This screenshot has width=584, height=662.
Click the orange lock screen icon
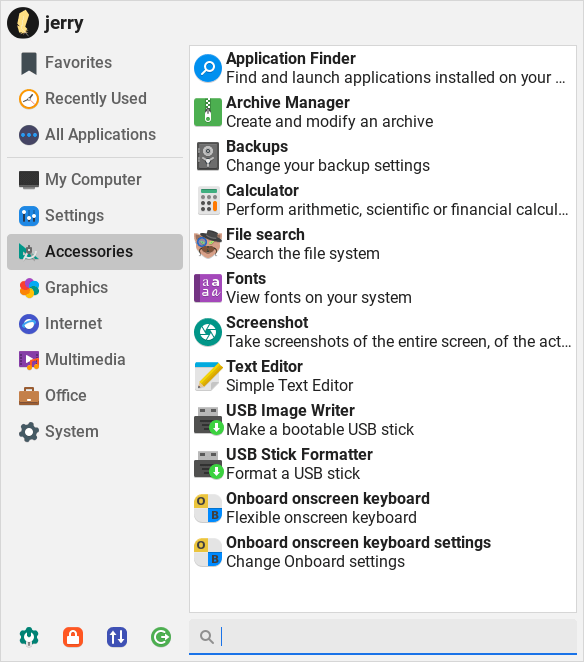point(73,637)
